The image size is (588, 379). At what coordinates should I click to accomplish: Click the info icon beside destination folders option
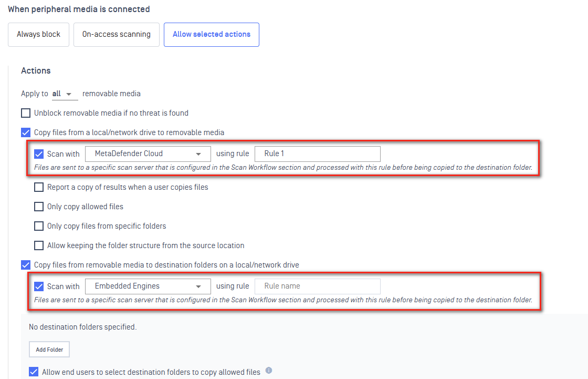(x=268, y=371)
